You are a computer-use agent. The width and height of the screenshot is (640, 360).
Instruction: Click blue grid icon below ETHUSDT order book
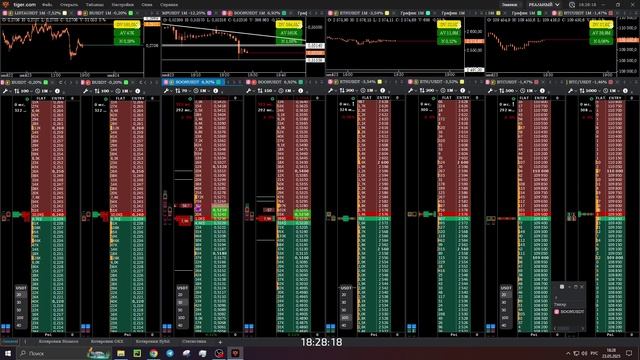[x=330, y=327]
